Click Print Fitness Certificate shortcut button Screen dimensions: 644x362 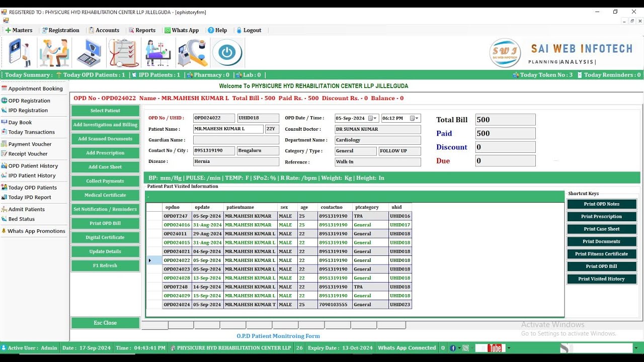pos(602,254)
